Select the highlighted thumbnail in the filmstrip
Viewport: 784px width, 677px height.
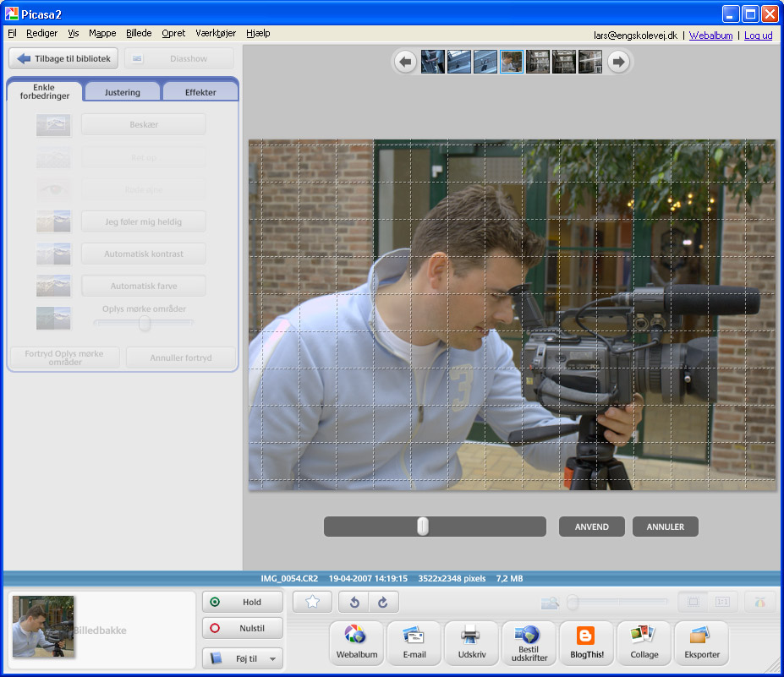511,62
